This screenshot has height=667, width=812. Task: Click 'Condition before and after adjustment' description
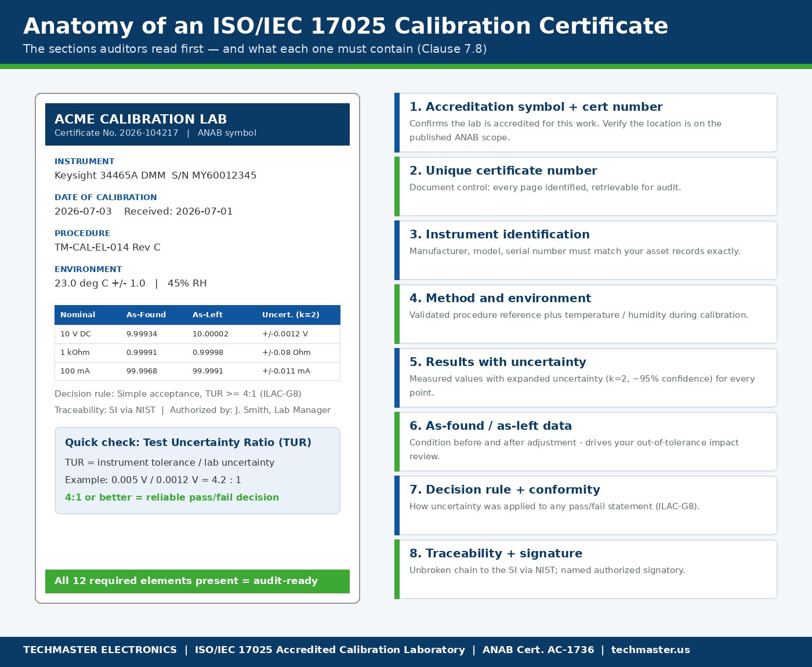pyautogui.click(x=574, y=449)
